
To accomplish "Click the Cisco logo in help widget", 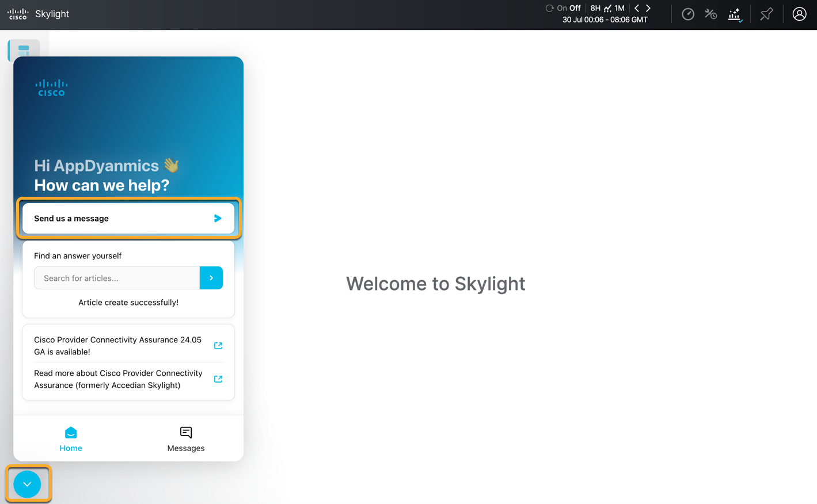I will [51, 88].
